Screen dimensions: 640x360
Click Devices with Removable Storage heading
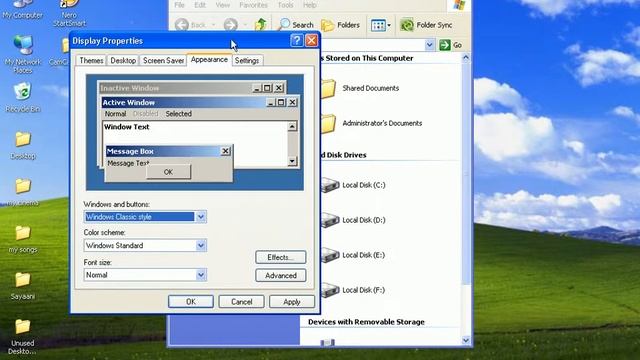[366, 322]
